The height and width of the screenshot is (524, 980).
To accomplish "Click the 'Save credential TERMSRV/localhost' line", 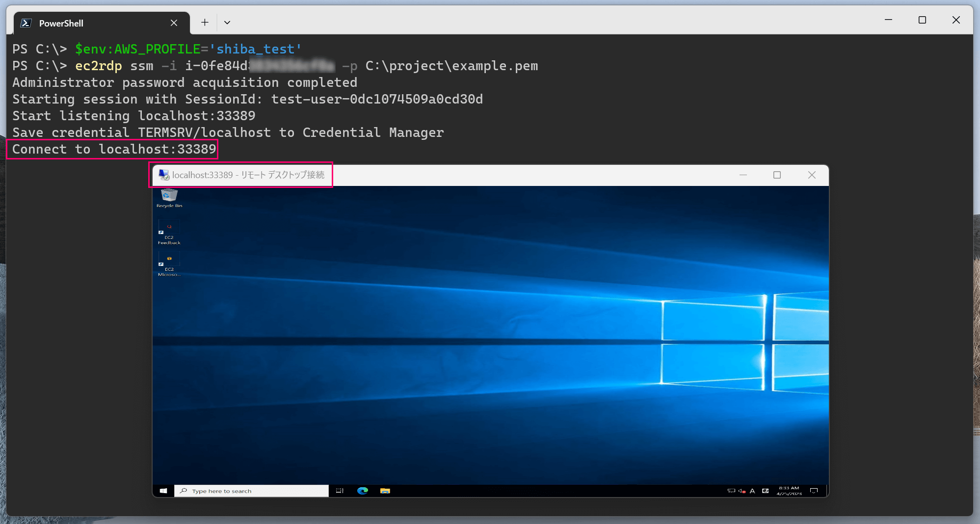I will [228, 132].
